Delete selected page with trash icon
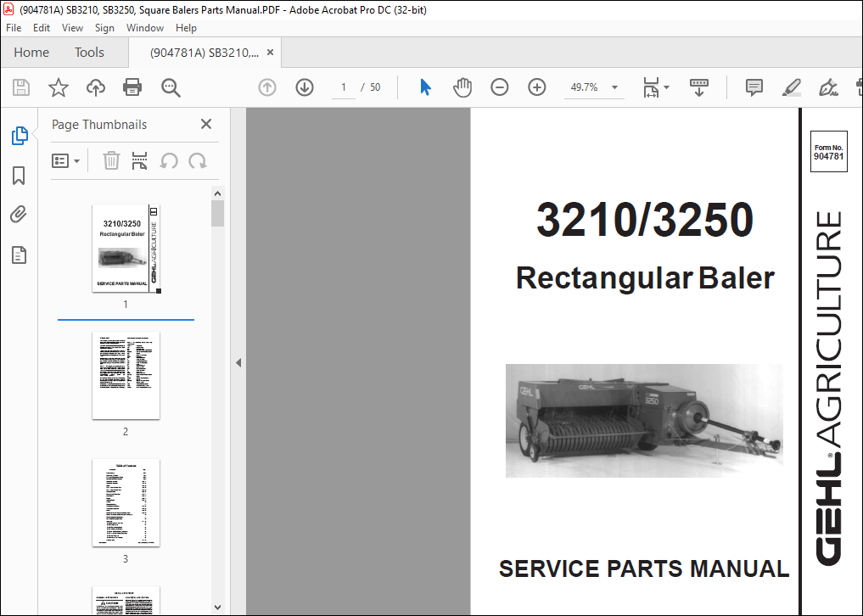 111,160
